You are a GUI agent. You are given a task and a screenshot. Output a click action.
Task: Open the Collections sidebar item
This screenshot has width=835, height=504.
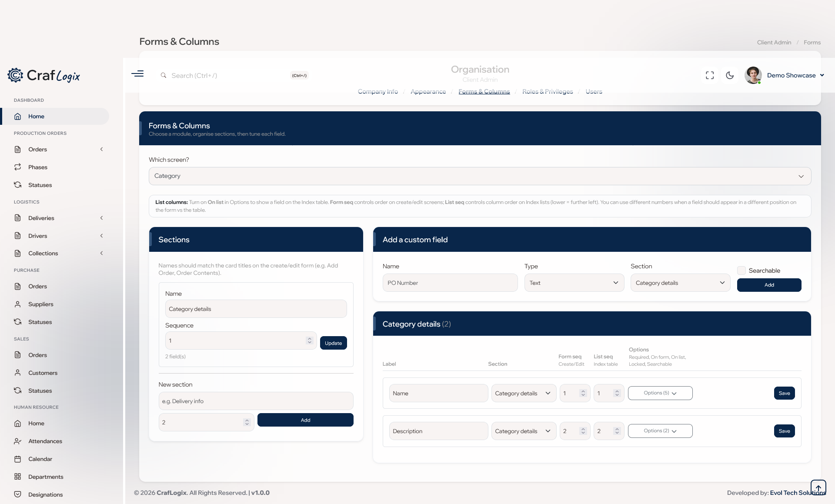55,253
